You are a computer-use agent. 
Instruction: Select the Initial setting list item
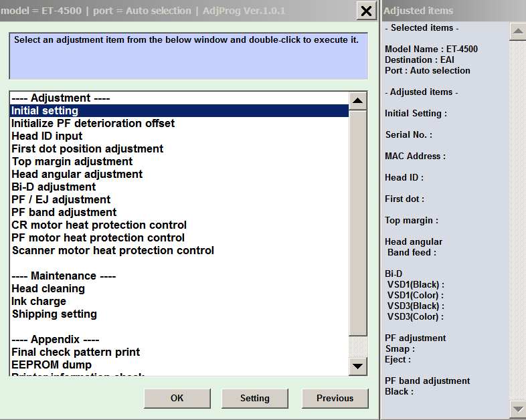179,110
